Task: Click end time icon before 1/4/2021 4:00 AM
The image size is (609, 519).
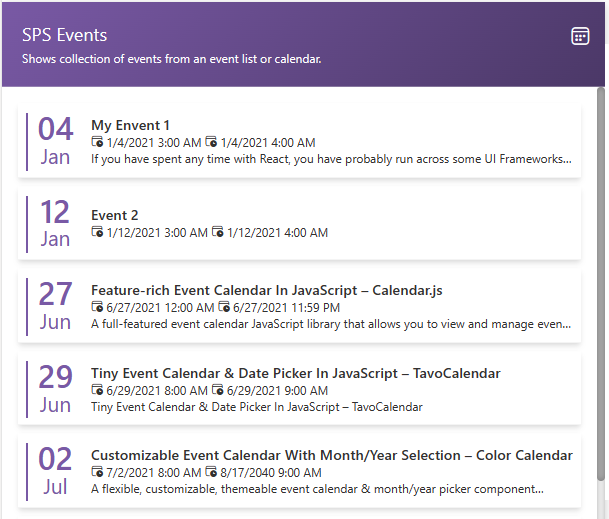Action: pyautogui.click(x=211, y=142)
